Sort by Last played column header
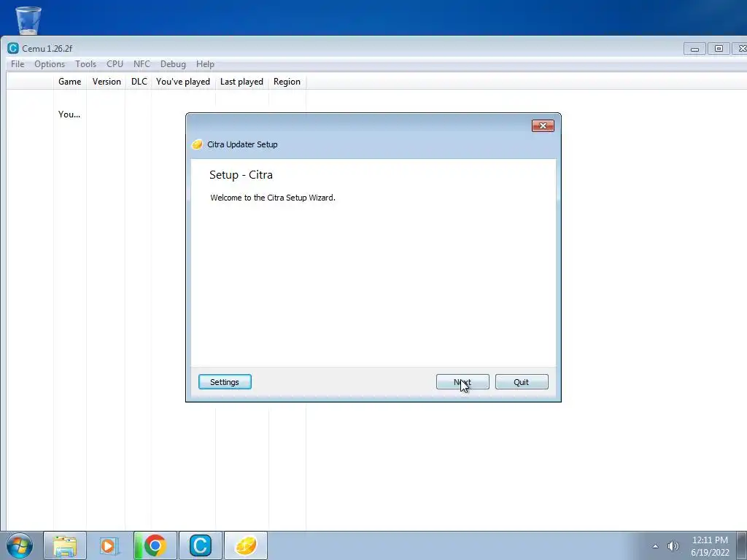 point(241,82)
